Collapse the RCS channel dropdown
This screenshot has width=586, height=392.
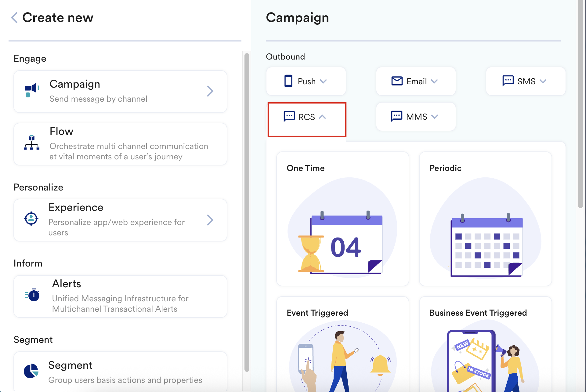click(x=322, y=117)
